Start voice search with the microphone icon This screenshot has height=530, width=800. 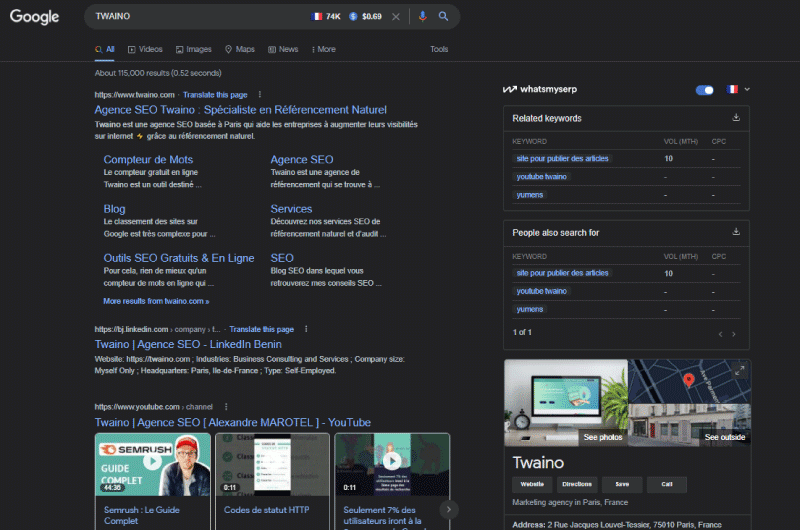422,16
